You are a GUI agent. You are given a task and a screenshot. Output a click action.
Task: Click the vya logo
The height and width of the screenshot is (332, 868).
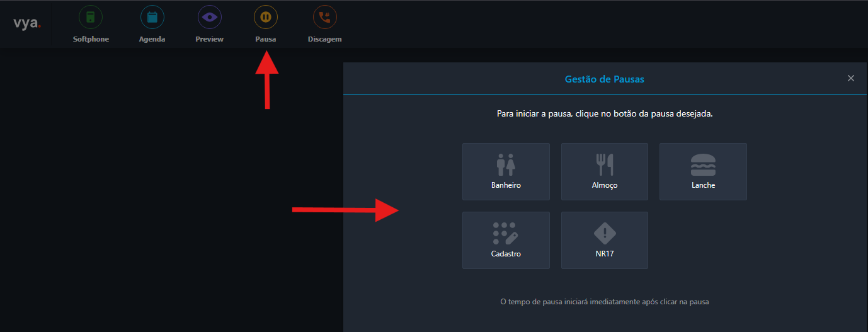pos(27,23)
